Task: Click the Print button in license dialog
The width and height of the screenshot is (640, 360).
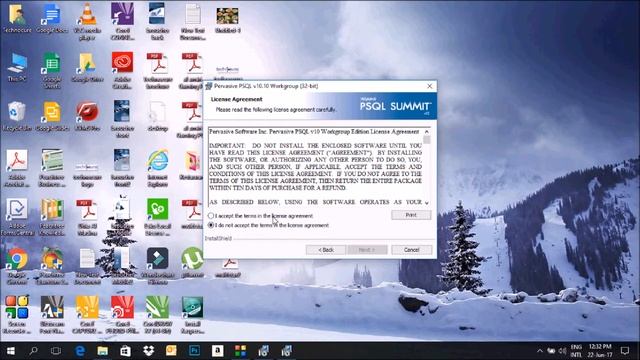Action: [x=411, y=215]
